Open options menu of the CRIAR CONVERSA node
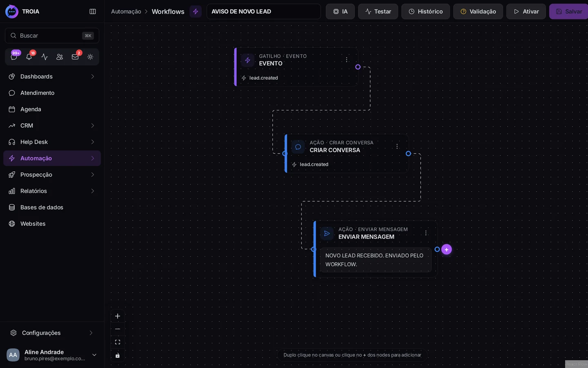The image size is (588, 368). pos(397,146)
